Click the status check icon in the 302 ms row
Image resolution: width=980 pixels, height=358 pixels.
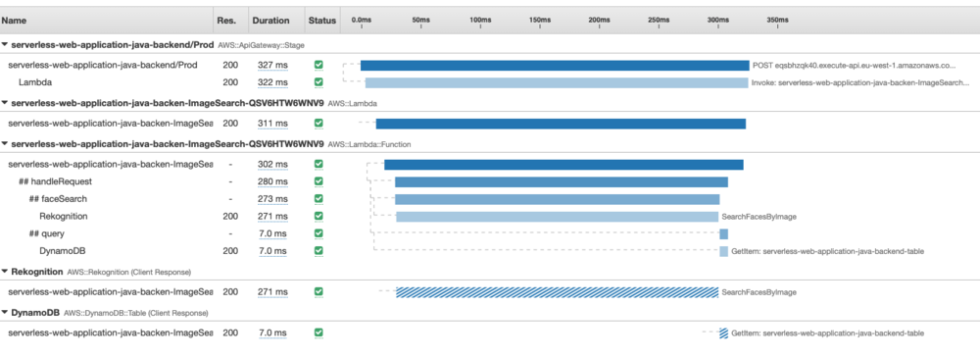tap(318, 165)
